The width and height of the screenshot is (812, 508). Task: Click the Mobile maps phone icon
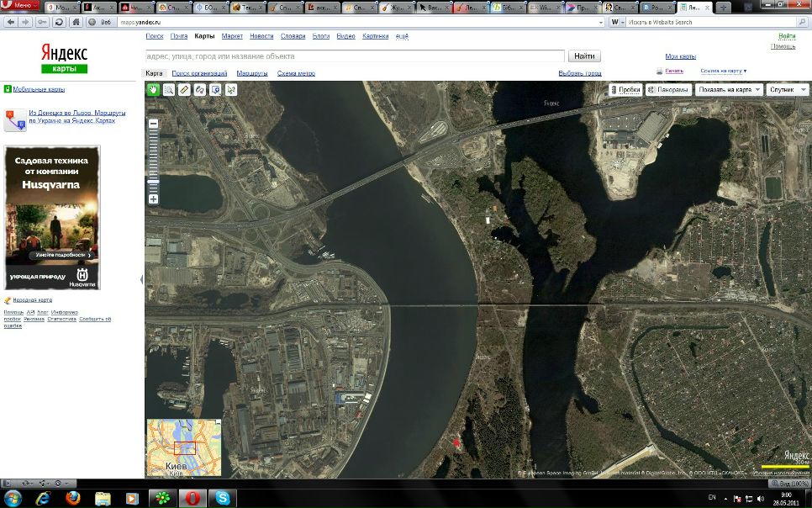pyautogui.click(x=8, y=89)
